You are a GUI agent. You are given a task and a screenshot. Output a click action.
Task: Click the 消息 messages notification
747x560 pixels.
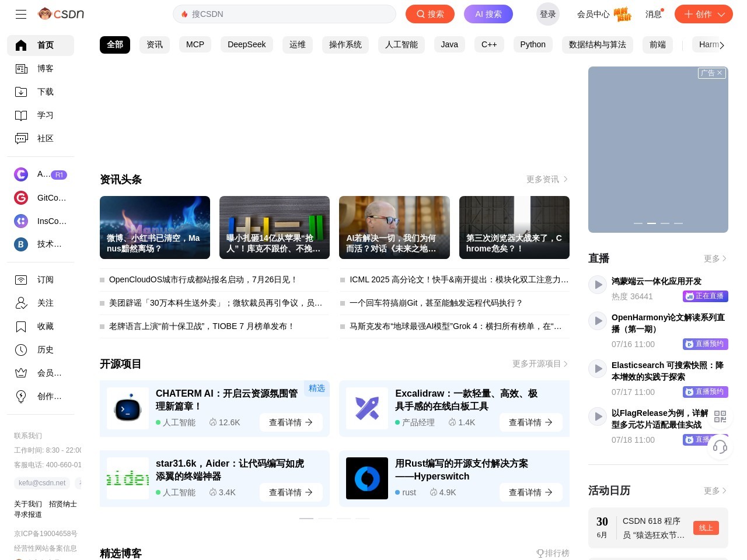tap(654, 14)
